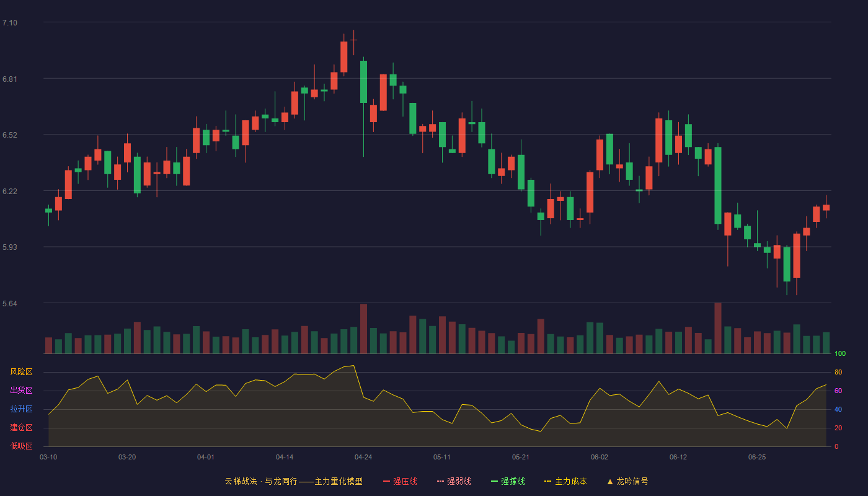
Task: Toggle the 主力成本 legend series
Action: (565, 481)
